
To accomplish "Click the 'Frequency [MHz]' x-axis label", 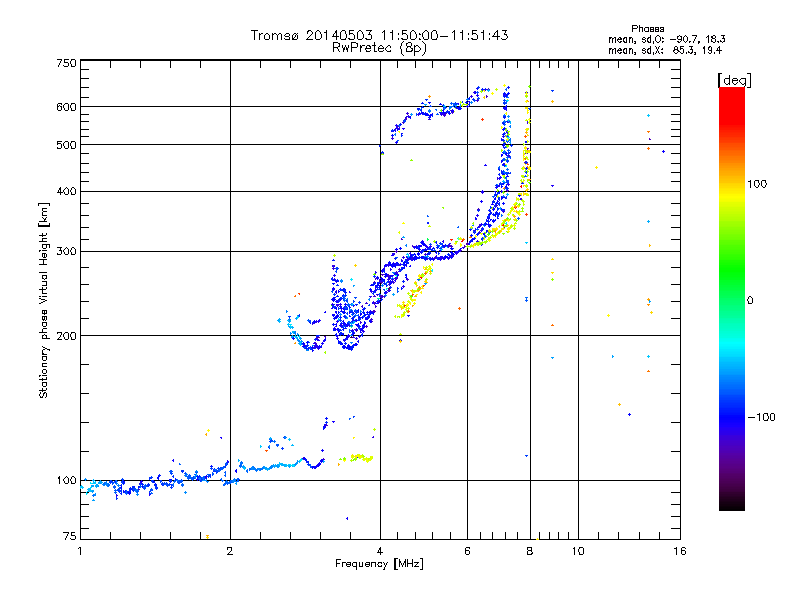I will pos(379,564).
